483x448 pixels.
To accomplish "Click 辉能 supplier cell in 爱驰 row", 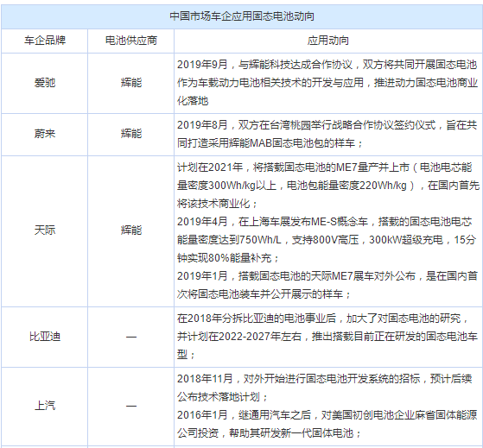I will [x=131, y=83].
